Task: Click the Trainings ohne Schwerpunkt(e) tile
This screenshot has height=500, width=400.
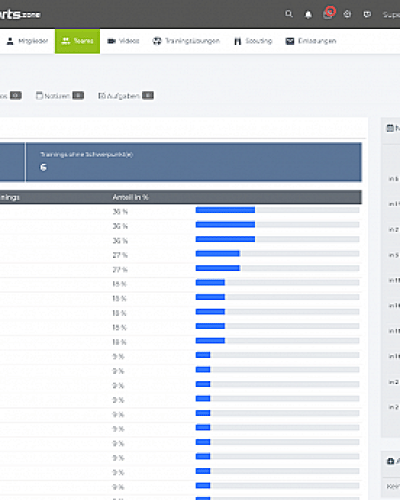Action: click(194, 162)
